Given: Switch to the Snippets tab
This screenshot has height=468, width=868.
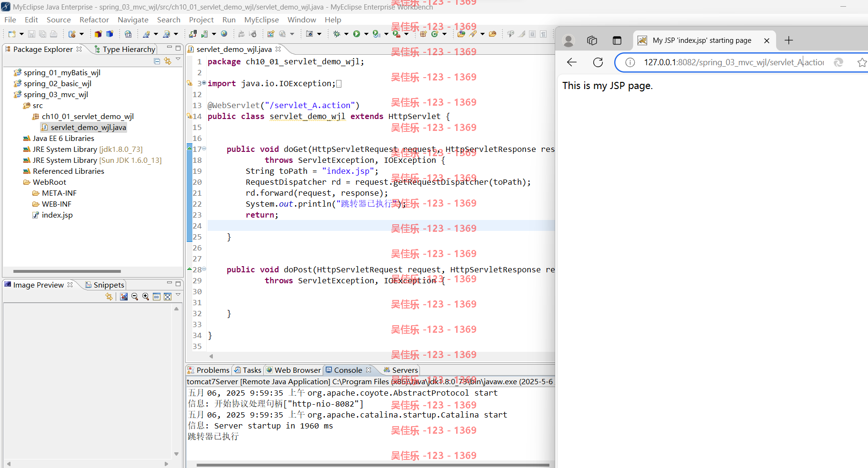Looking at the screenshot, I should pos(104,285).
